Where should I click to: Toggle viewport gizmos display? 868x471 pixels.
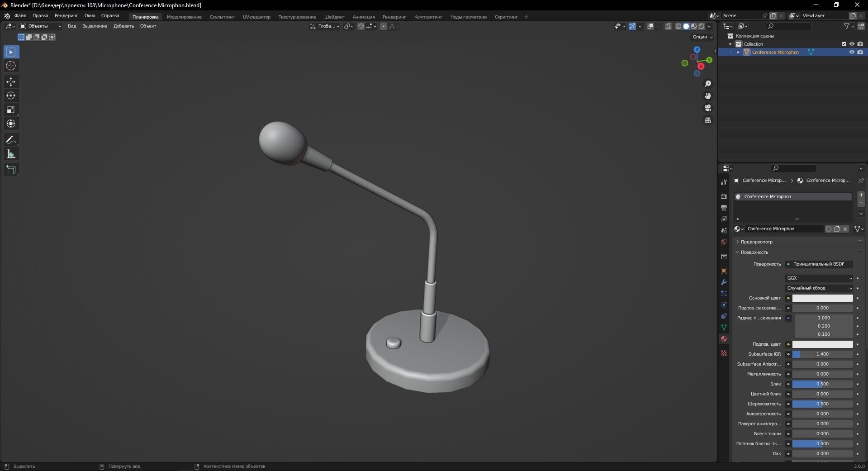point(632,26)
